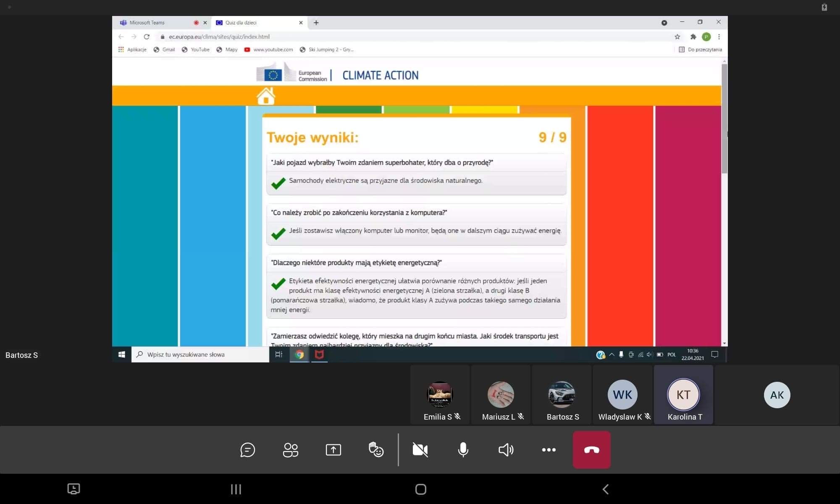Bookmark page with star icon
Screen dimensions: 840x504
coord(677,37)
